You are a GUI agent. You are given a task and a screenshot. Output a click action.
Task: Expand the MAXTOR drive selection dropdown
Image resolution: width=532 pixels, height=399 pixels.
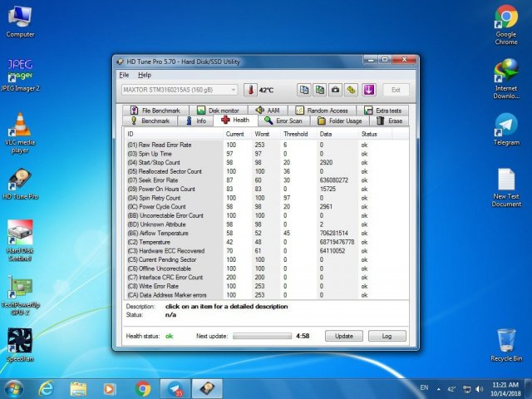click(x=232, y=90)
